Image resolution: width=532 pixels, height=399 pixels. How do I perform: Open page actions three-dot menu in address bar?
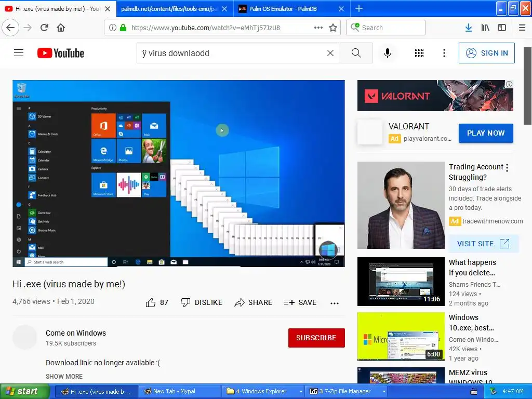[318, 28]
